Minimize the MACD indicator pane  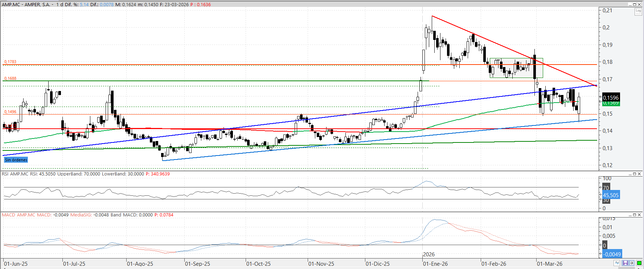(630, 215)
